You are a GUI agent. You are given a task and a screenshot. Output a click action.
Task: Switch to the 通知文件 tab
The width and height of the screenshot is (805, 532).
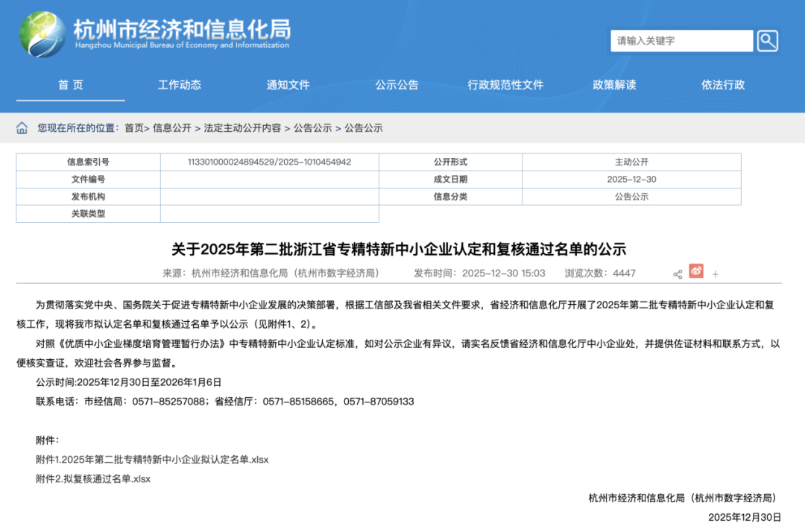(288, 85)
